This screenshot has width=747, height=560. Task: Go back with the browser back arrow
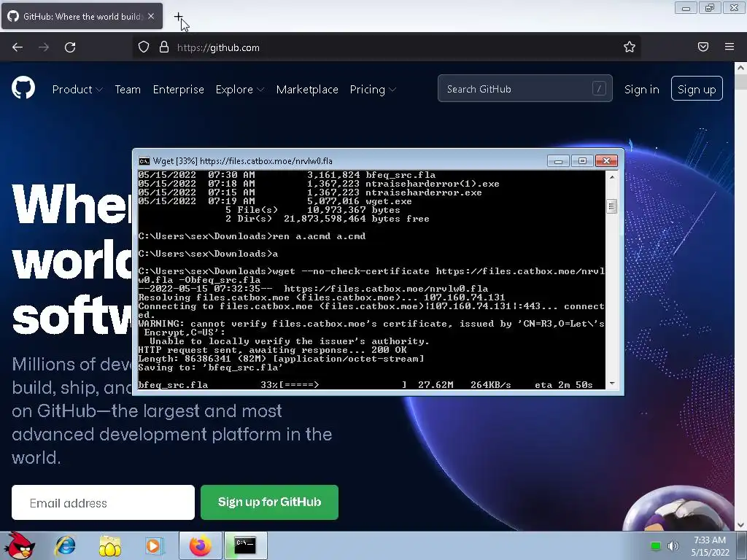(x=18, y=47)
